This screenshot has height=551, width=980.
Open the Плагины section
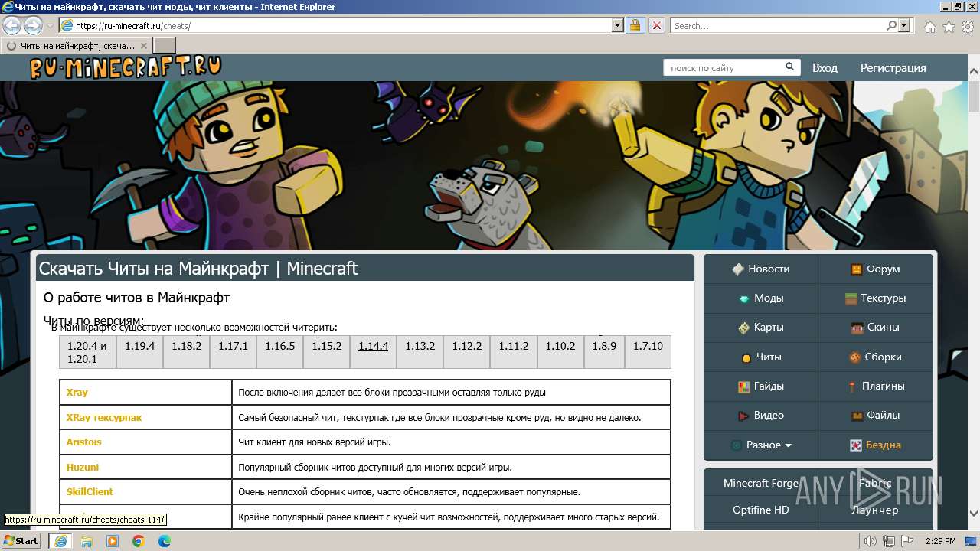875,386
